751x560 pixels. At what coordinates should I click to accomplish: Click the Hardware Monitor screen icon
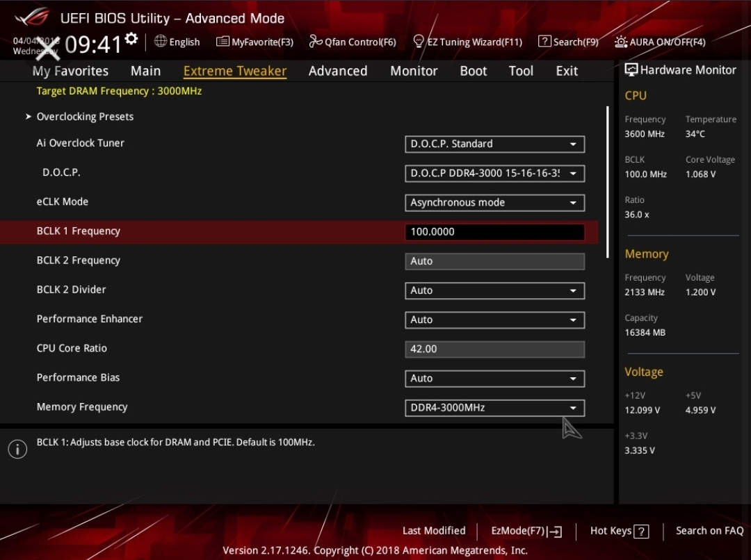click(631, 70)
